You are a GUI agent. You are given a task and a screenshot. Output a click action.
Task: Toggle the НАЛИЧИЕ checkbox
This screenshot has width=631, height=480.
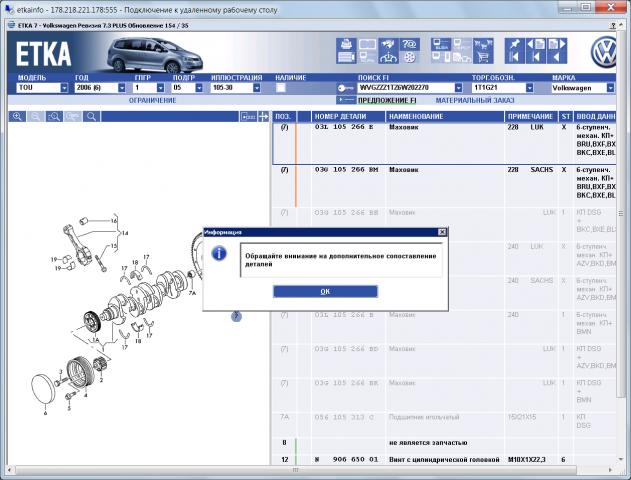pos(281,88)
